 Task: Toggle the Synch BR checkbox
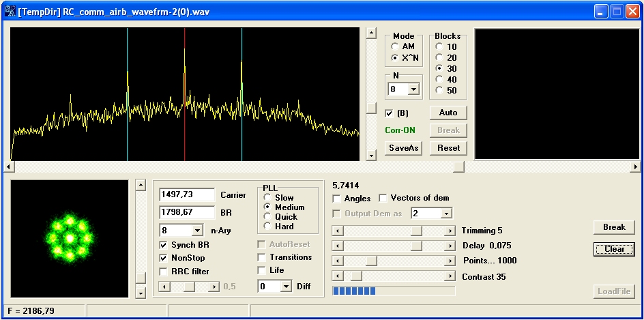(x=164, y=245)
